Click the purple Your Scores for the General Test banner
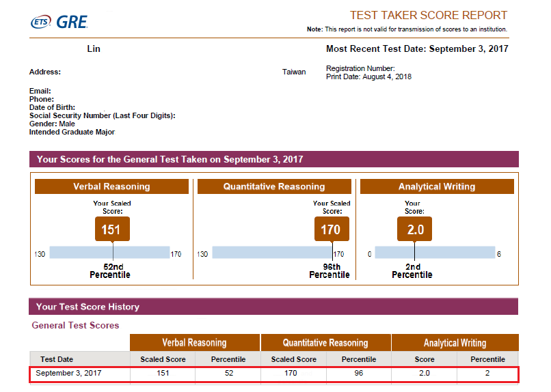This screenshot has width=551, height=392. pyautogui.click(x=274, y=159)
